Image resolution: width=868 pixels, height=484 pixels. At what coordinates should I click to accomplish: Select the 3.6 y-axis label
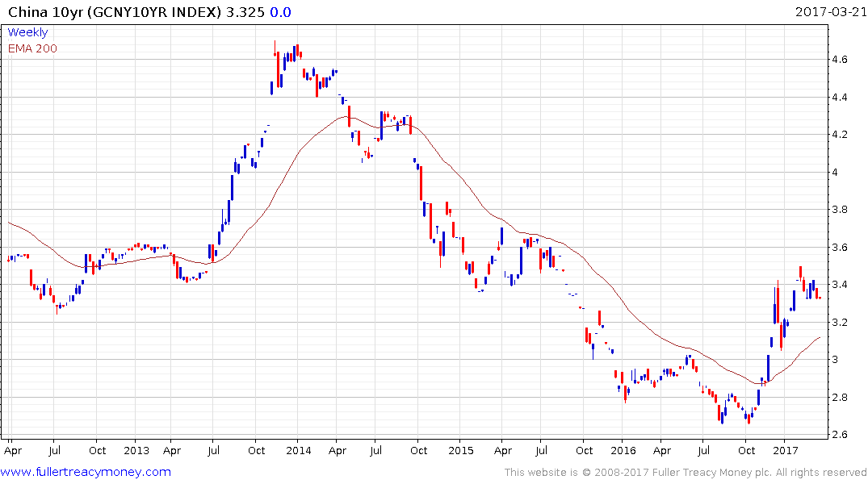[840, 248]
